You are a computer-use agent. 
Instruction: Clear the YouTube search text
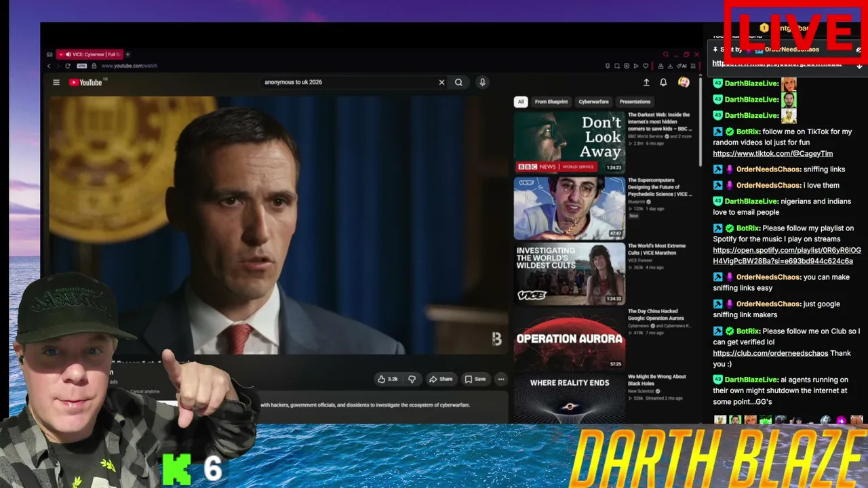[441, 82]
